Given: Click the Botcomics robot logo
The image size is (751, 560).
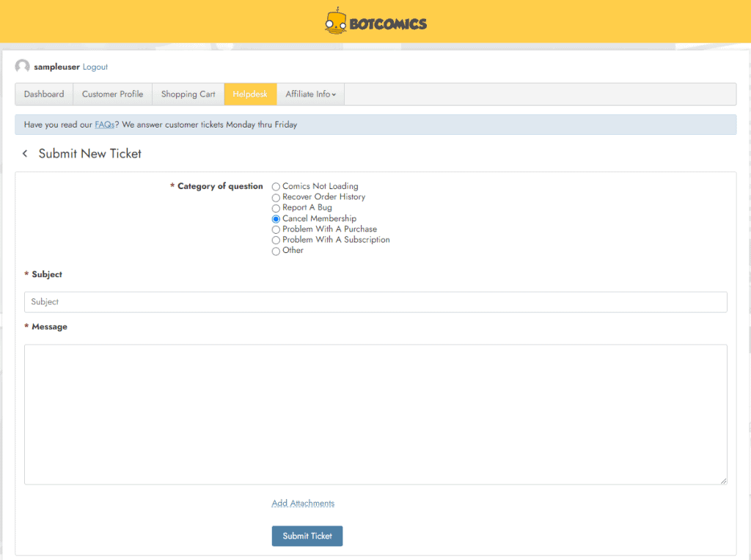Looking at the screenshot, I should click(336, 21).
